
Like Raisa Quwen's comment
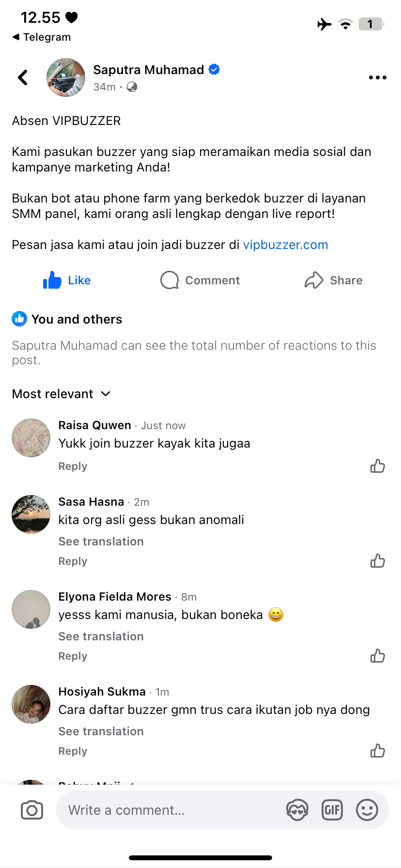[377, 466]
